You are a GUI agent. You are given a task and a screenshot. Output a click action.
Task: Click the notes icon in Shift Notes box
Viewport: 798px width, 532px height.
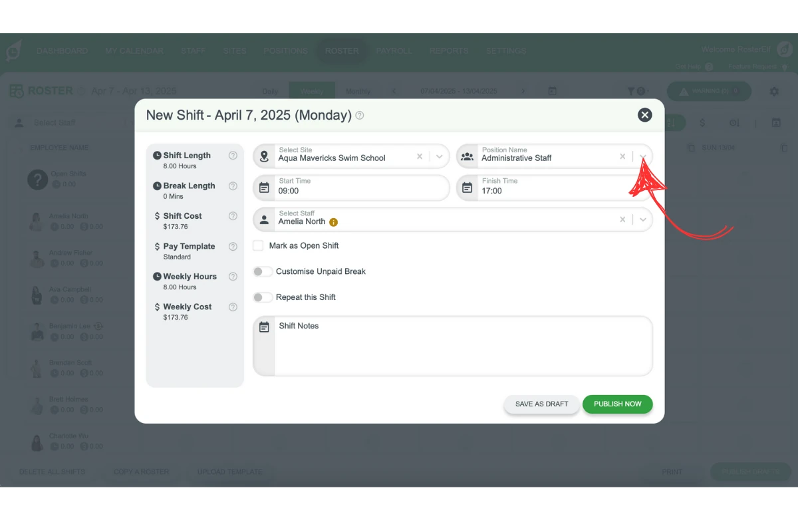click(x=264, y=327)
